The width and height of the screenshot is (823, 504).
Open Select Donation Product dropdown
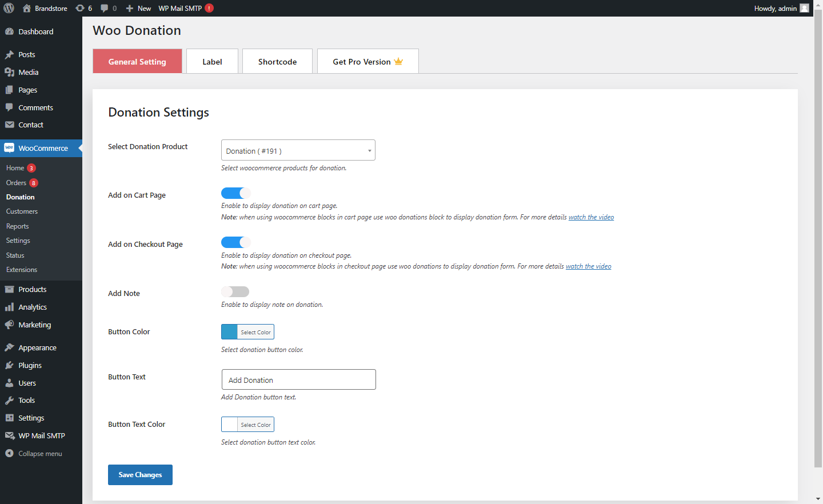pyautogui.click(x=298, y=150)
